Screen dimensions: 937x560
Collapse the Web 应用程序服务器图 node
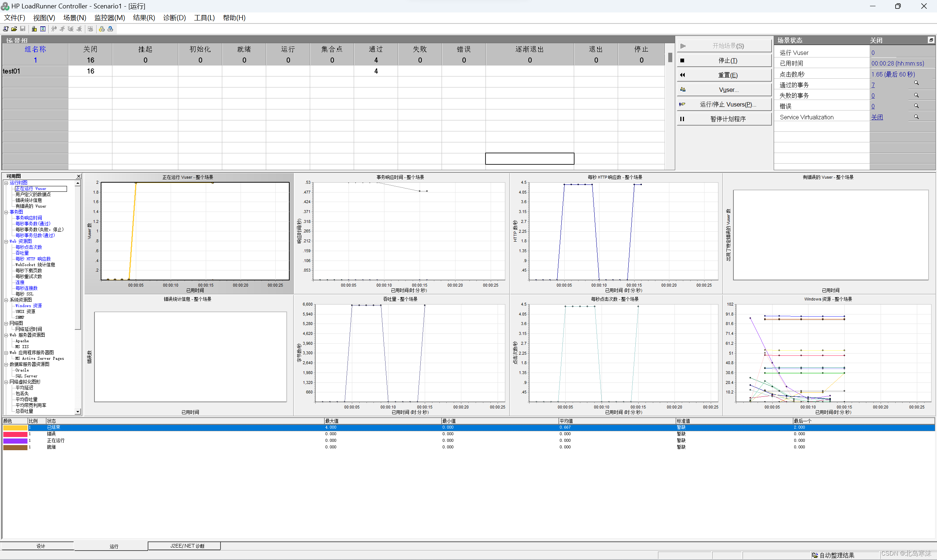tap(6, 353)
